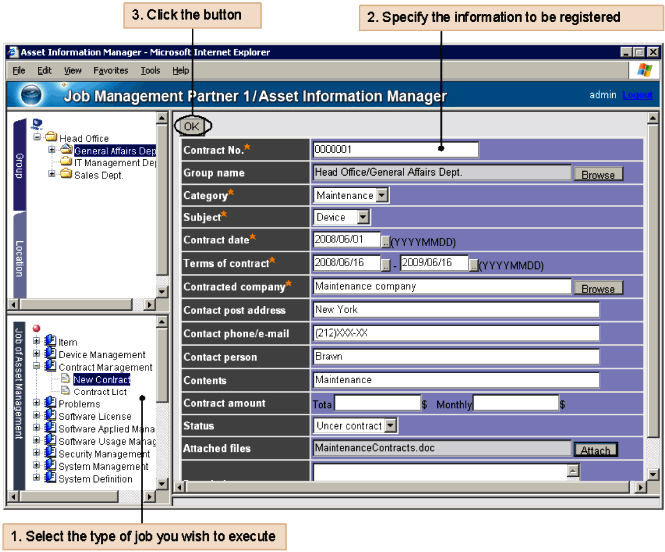This screenshot has width=665, height=552.
Task: Click the Device Management book icon
Action: click(x=50, y=354)
